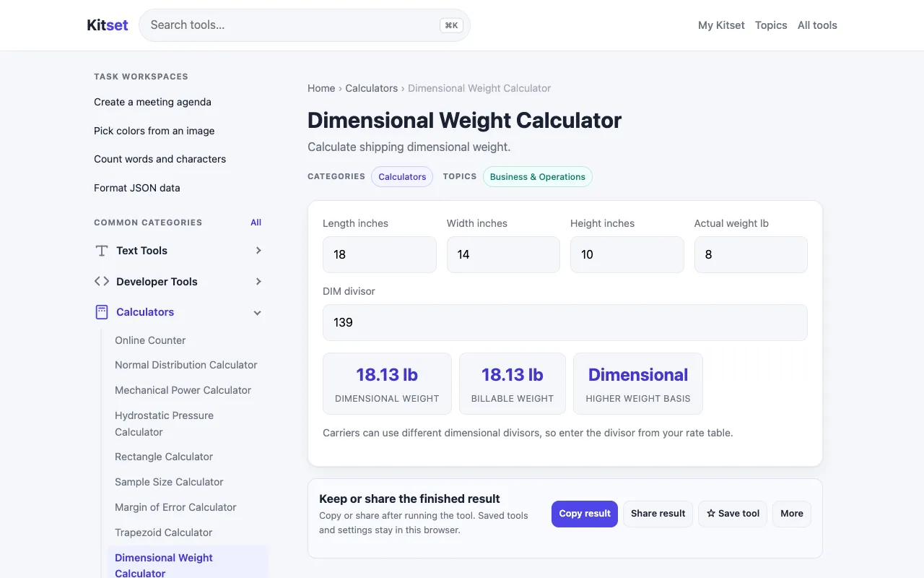
Task: Click the Width inches field
Action: (503, 254)
